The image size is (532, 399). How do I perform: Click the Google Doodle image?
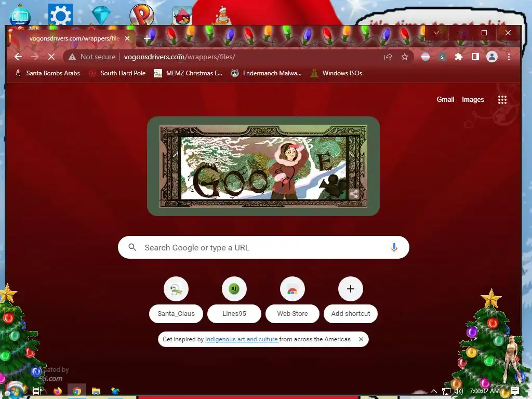[263, 166]
